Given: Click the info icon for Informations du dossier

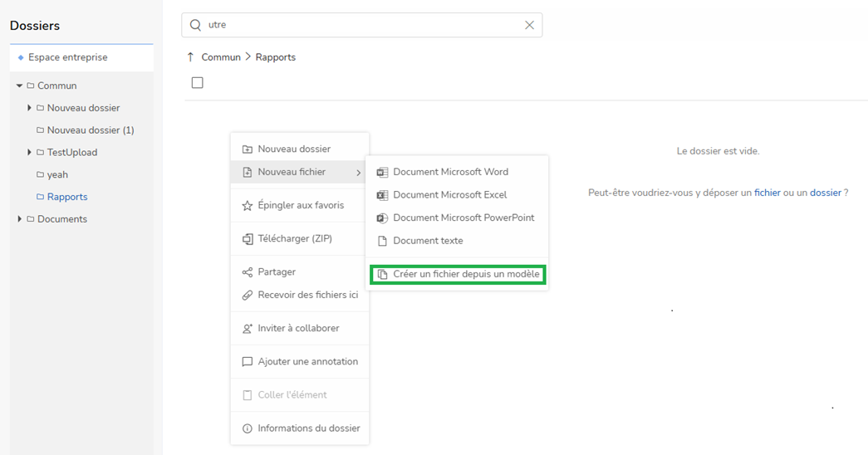Looking at the screenshot, I should pyautogui.click(x=247, y=428).
